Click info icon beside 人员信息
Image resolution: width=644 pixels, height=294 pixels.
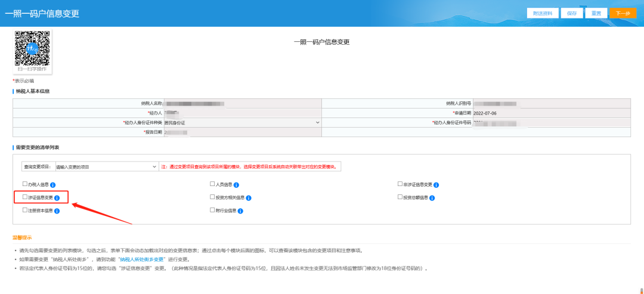click(236, 185)
